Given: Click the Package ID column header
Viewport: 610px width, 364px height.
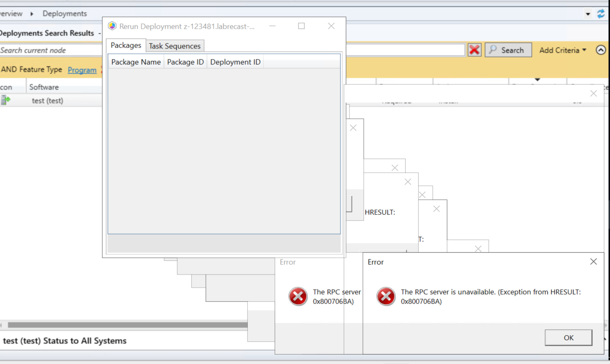Looking at the screenshot, I should point(186,62).
